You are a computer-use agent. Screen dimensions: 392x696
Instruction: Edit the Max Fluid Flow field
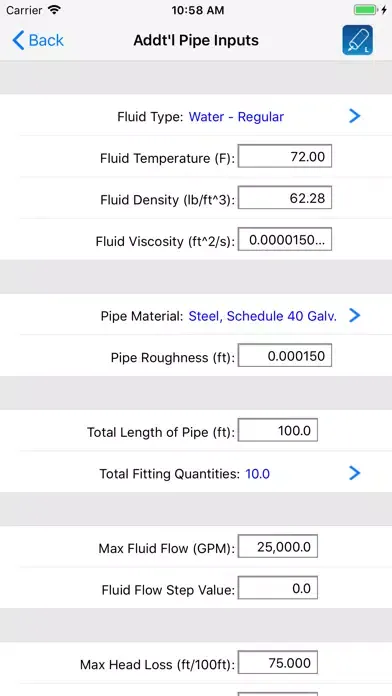click(x=278, y=546)
